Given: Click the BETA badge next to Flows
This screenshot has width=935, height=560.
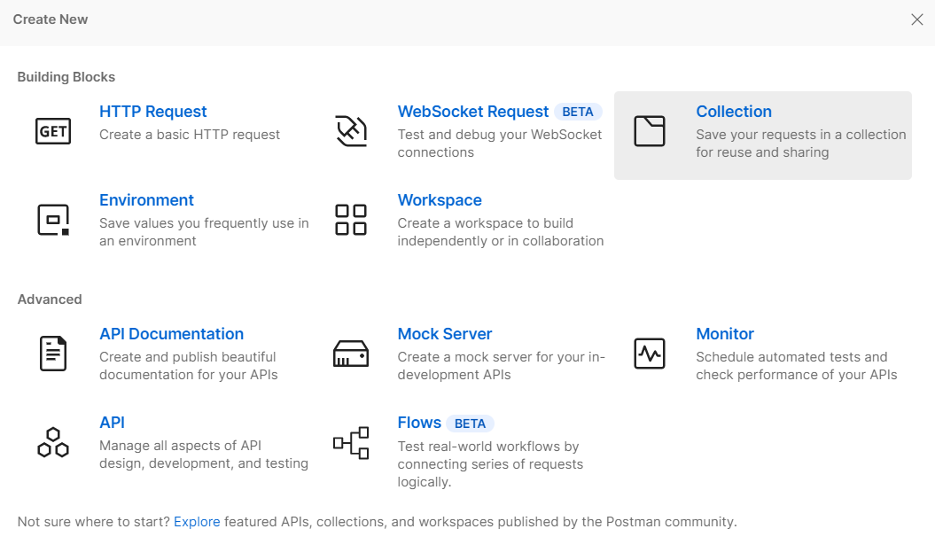Looking at the screenshot, I should [x=470, y=424].
